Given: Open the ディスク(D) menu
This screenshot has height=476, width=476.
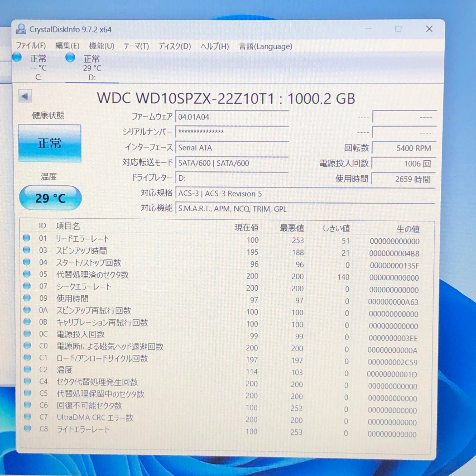Looking at the screenshot, I should (174, 46).
